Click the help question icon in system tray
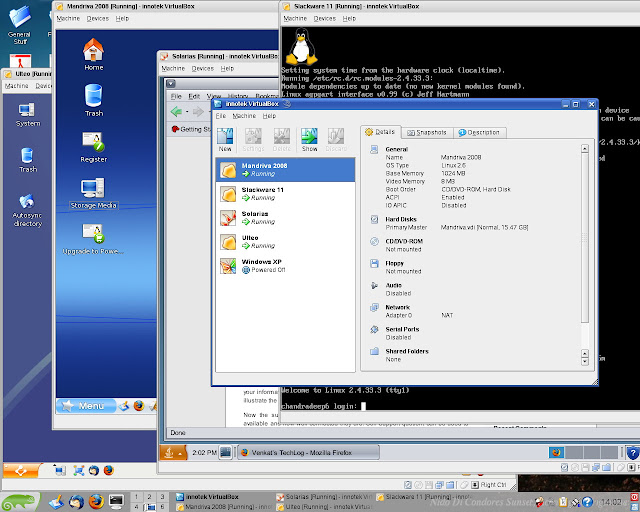The image size is (640, 512). click(x=587, y=502)
